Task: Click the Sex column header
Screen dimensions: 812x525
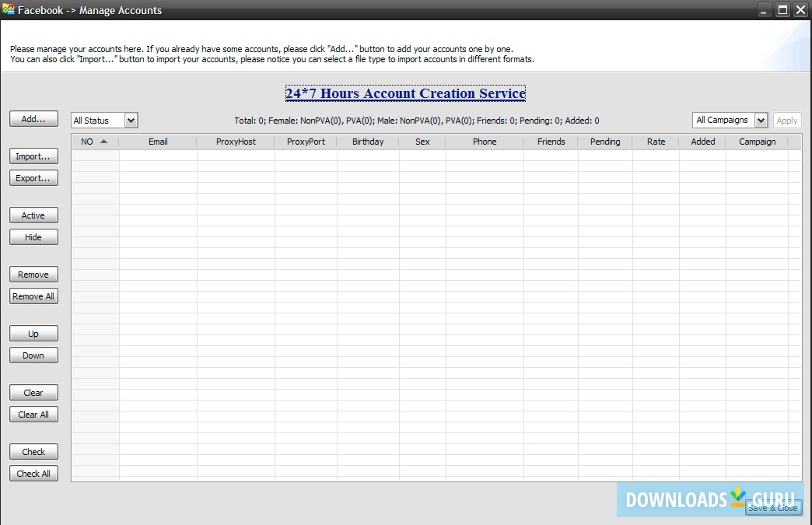Action: click(422, 142)
